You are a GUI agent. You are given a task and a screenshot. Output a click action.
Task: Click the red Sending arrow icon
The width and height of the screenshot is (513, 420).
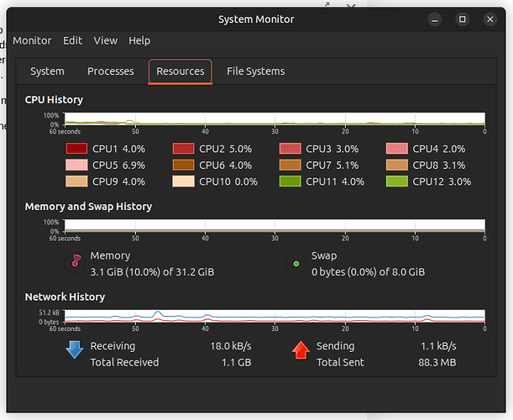pyautogui.click(x=301, y=349)
